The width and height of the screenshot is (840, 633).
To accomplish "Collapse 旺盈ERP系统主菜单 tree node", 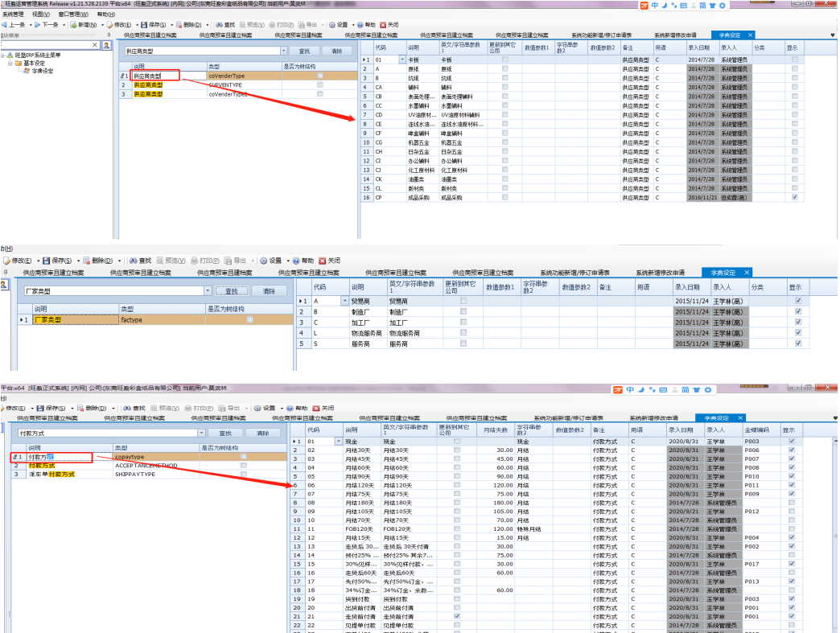I will point(2,55).
